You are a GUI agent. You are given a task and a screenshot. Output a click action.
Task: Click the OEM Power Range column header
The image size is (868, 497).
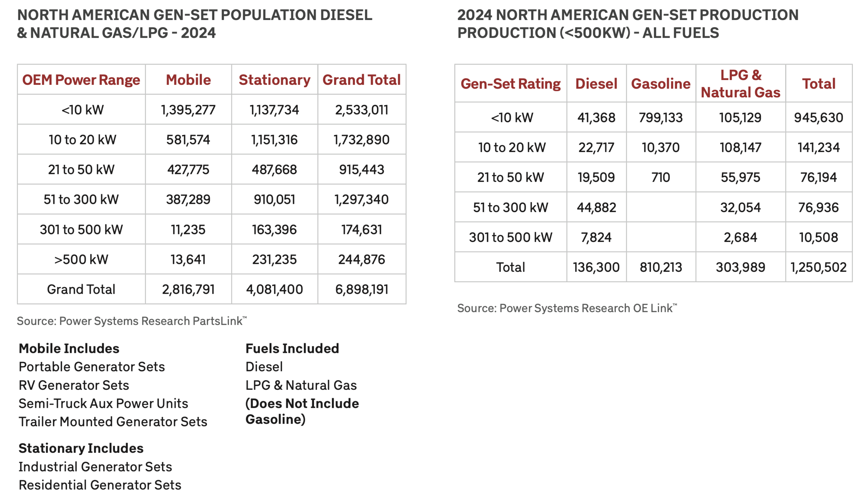tap(81, 80)
